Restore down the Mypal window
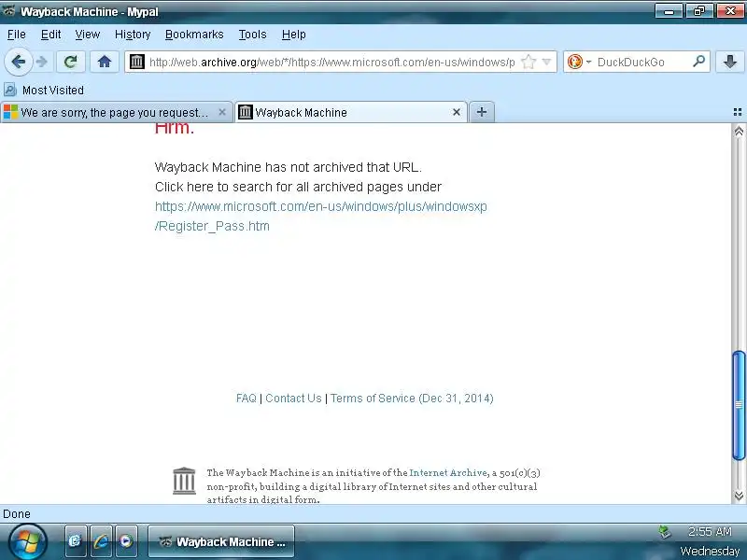 698,10
